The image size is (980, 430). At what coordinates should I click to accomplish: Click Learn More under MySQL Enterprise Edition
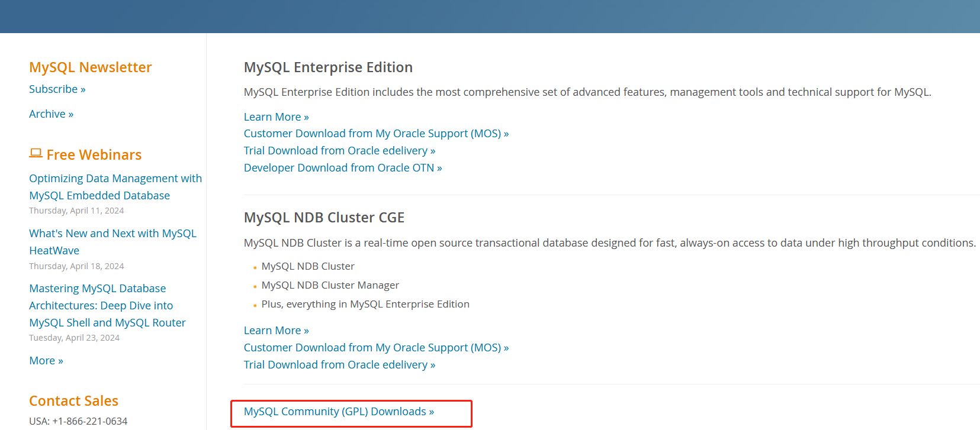pos(277,117)
